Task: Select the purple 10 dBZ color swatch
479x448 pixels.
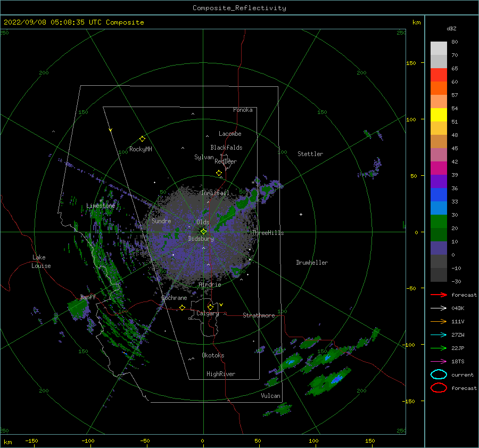Action: pyautogui.click(x=439, y=248)
